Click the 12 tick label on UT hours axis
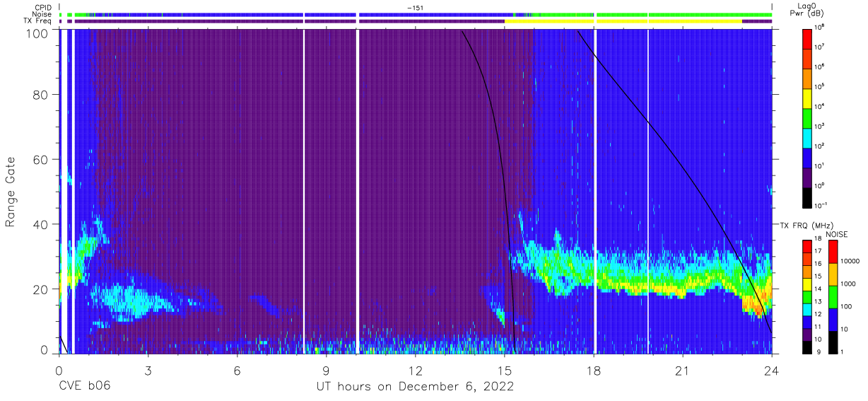Viewport: 868px width, 401px height. tap(415, 370)
